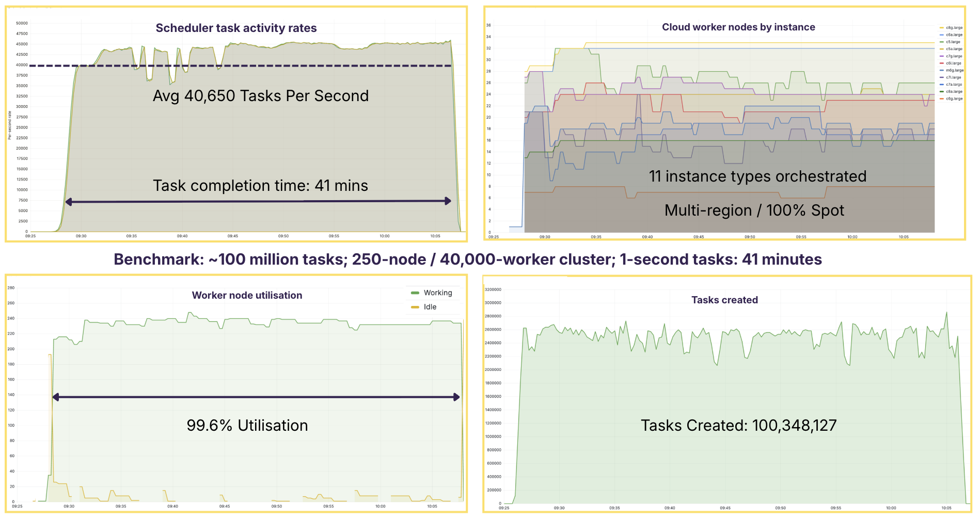
Task: Click the Worker node utilisation panel title
Action: coord(247,296)
